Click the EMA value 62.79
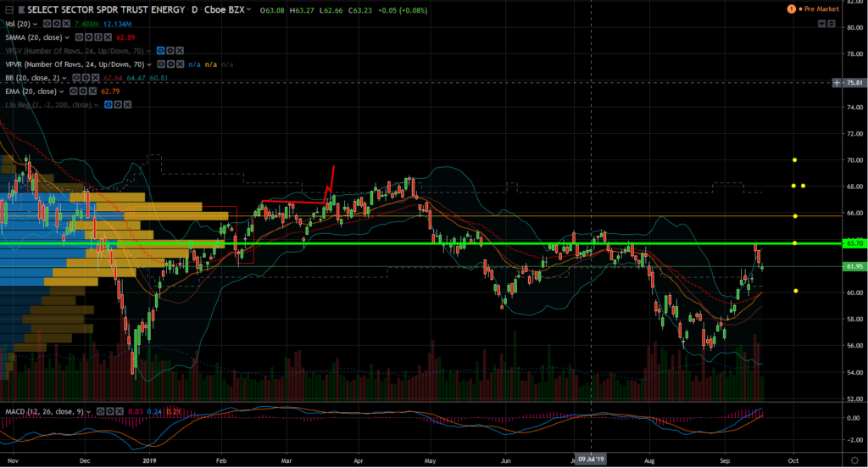 point(110,92)
